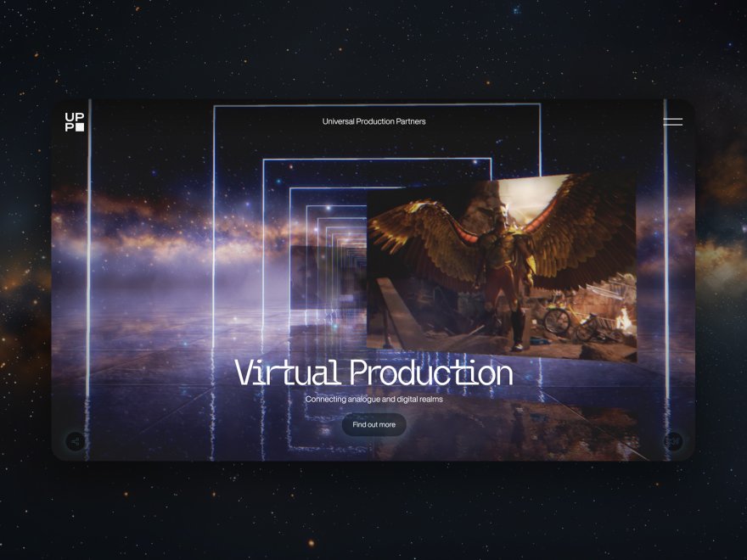
Task: Click the fire in featured image corner
Action: coord(624,322)
